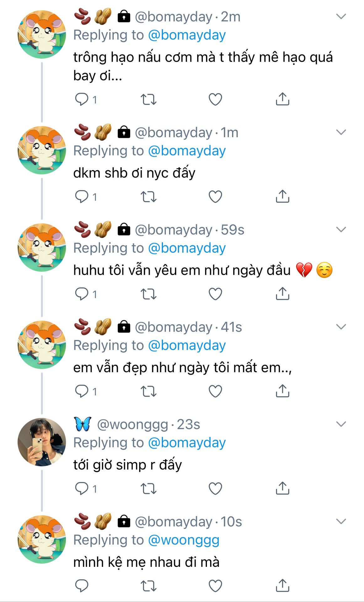Reply to the "trông hạo nấu cơm" tweet

point(82,100)
